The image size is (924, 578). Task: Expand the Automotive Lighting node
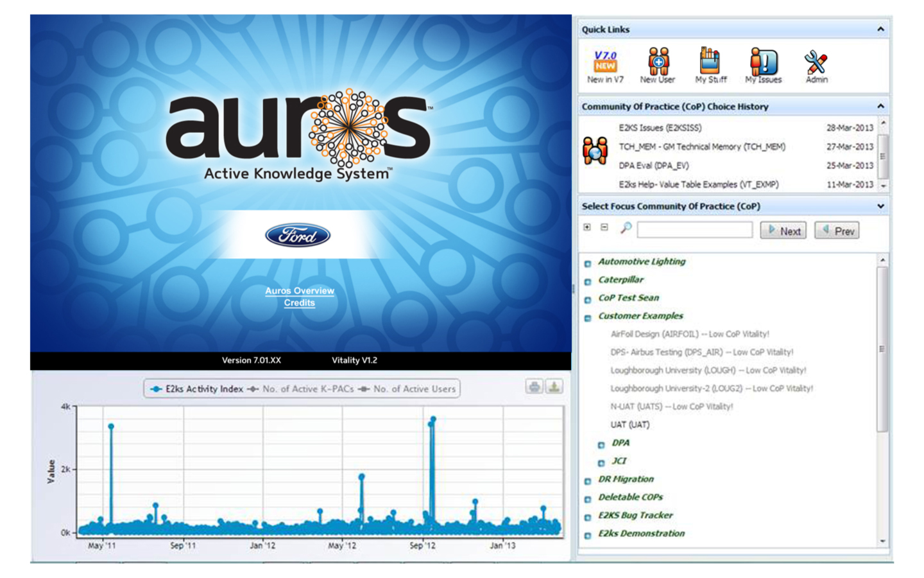[588, 263]
